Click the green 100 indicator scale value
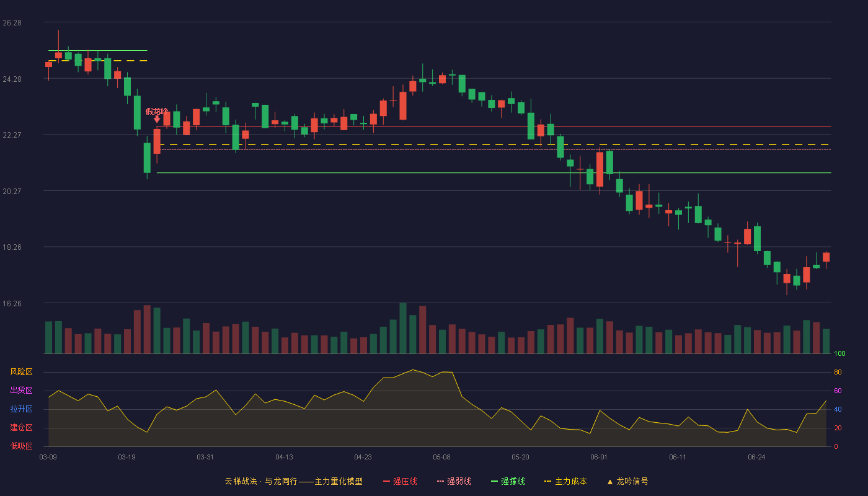This screenshot has height=496, width=868. click(x=839, y=354)
